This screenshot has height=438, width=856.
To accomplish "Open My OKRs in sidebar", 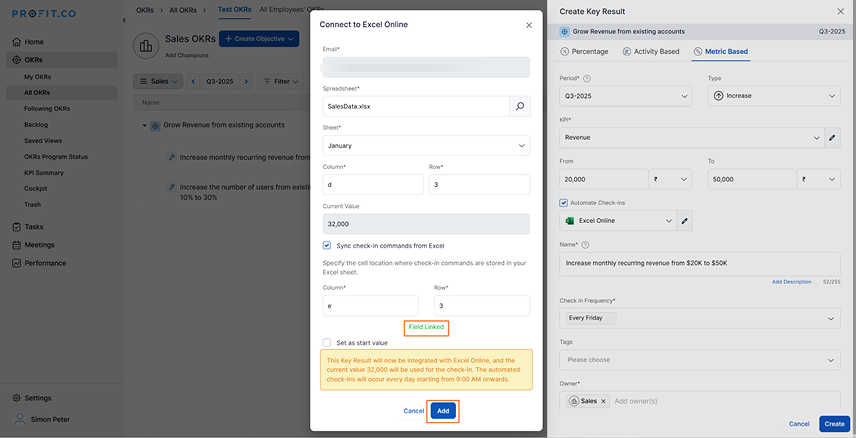I will tap(38, 77).
